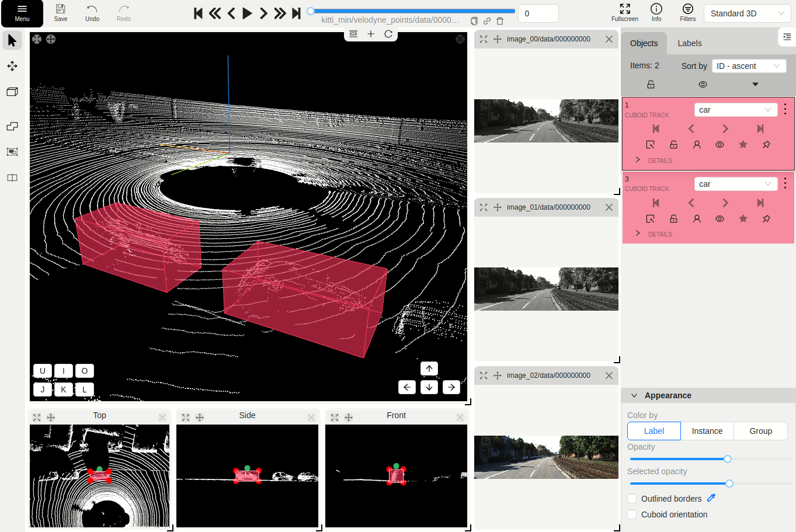This screenshot has width=796, height=532.
Task: Select the cursor tool in left sidebar
Action: point(12,40)
